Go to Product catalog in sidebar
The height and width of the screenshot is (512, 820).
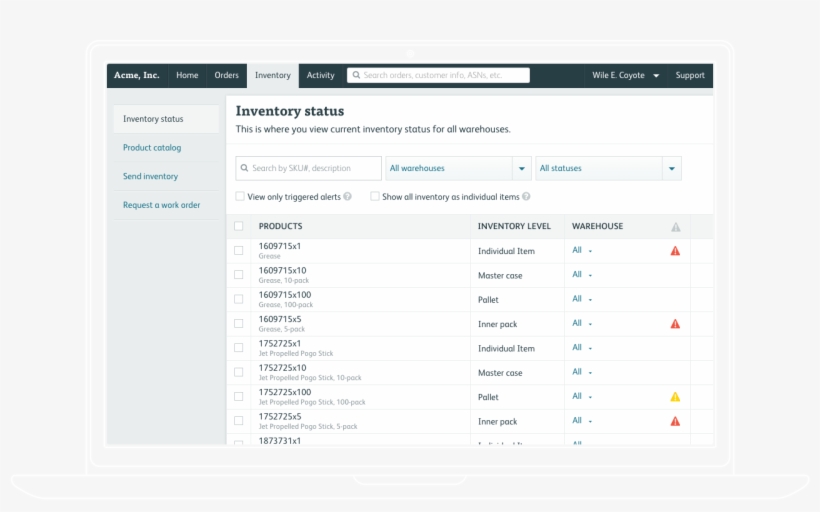[x=152, y=148]
